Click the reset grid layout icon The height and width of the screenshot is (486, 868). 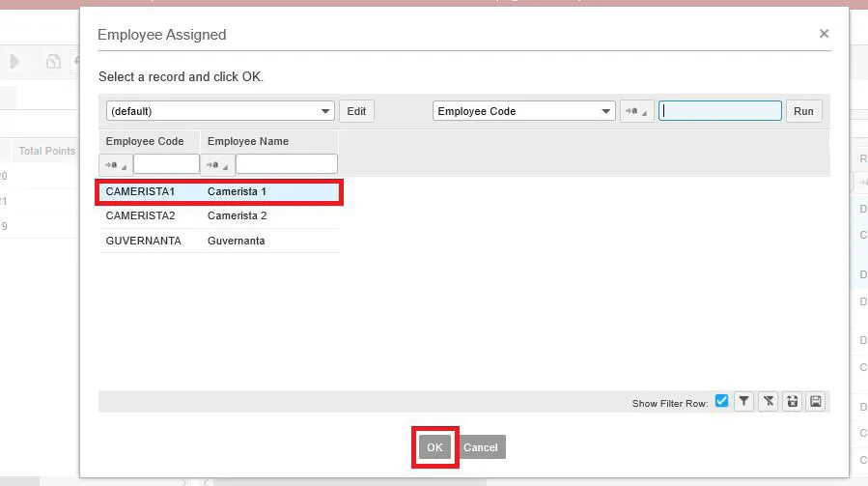[792, 401]
